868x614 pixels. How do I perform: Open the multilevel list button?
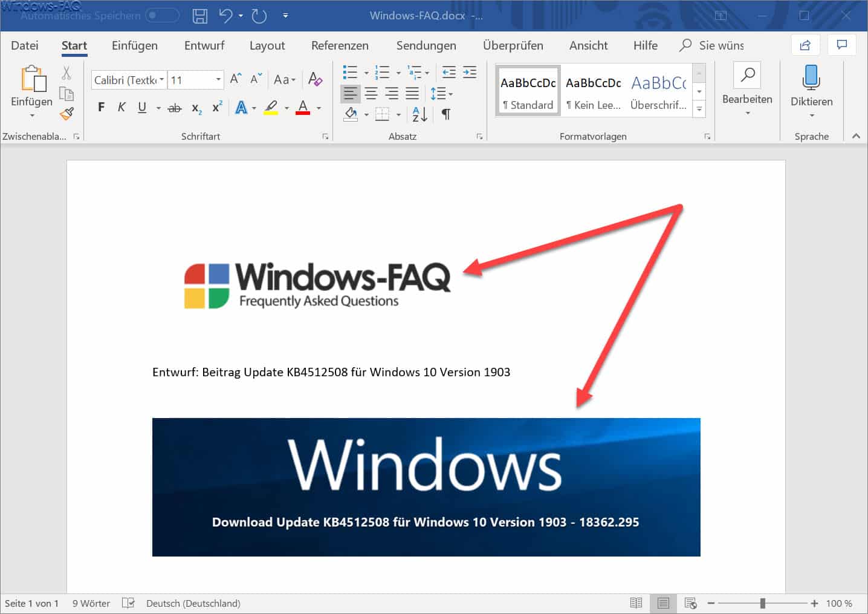(x=414, y=73)
